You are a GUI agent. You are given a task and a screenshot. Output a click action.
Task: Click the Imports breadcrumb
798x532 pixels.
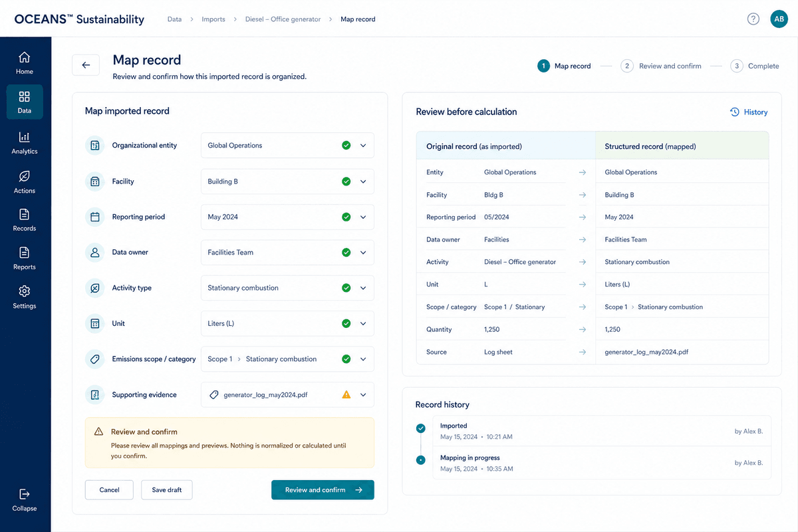click(x=213, y=19)
